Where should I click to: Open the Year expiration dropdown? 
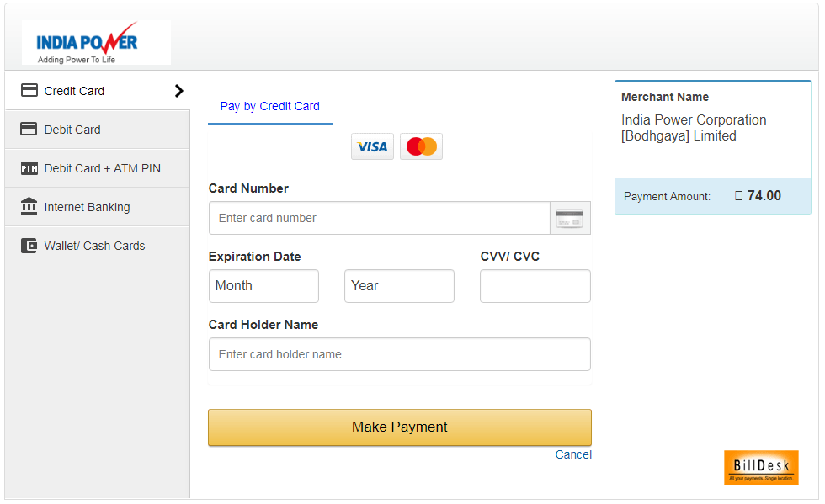click(x=399, y=286)
